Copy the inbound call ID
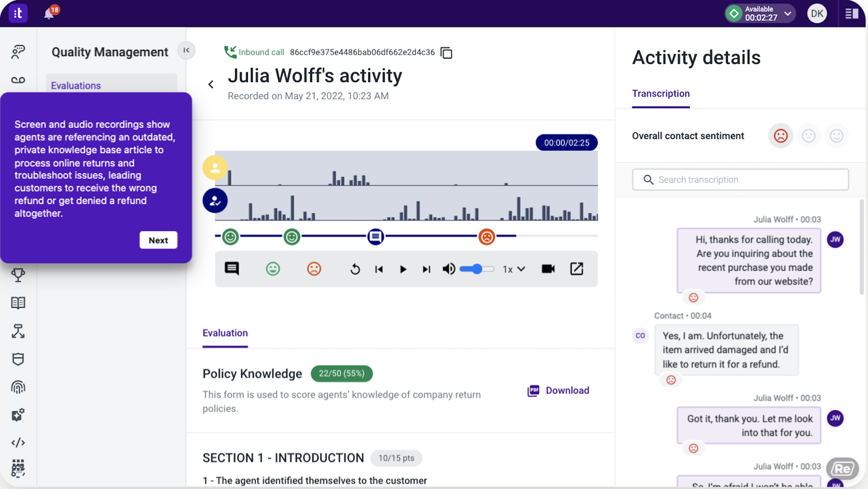The height and width of the screenshot is (489, 868). pyautogui.click(x=446, y=53)
